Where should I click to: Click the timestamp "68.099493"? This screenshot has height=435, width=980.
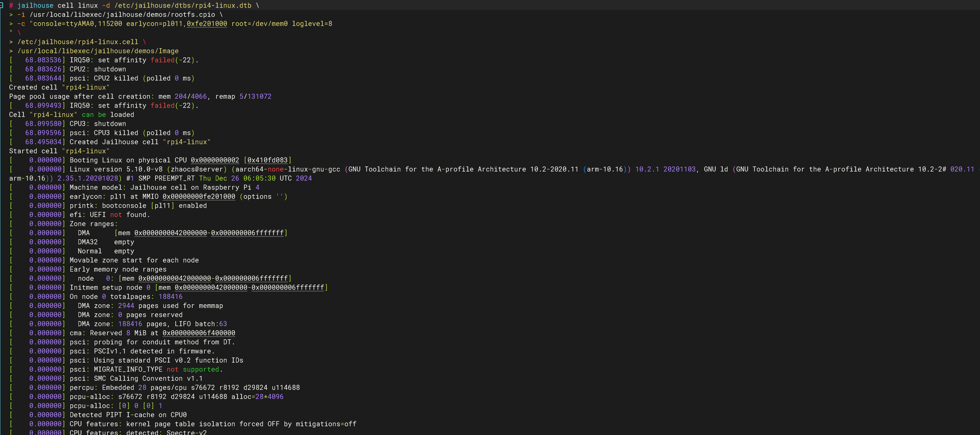(x=43, y=105)
